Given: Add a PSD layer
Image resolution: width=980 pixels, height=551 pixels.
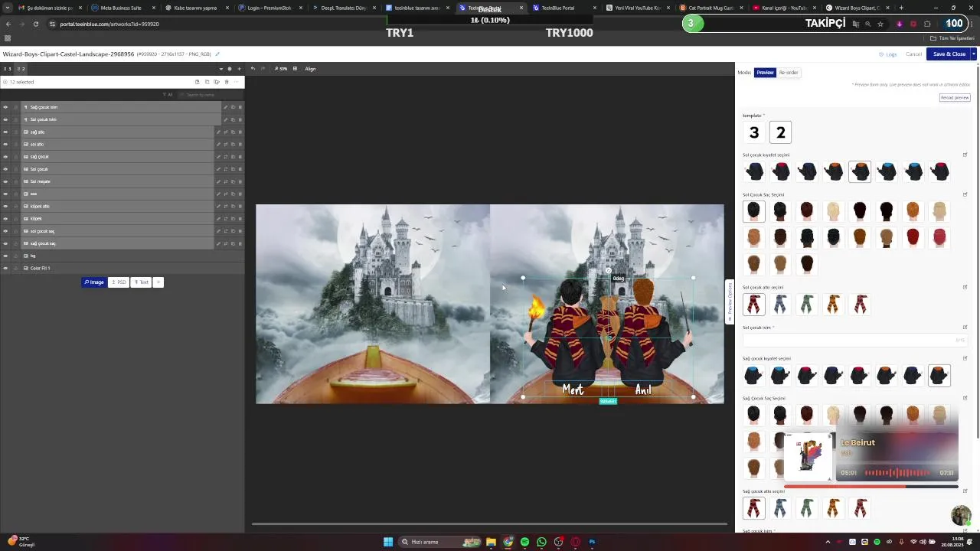Looking at the screenshot, I should 119,282.
